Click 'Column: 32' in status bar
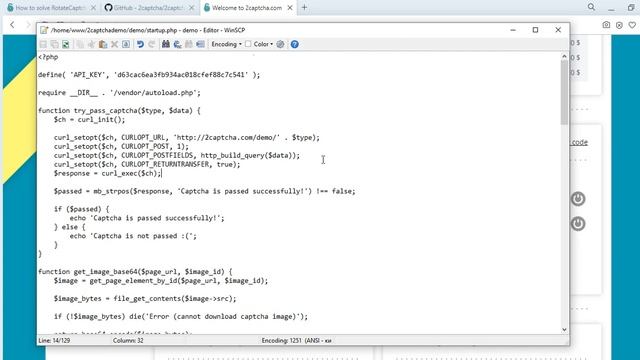 click(x=128, y=340)
